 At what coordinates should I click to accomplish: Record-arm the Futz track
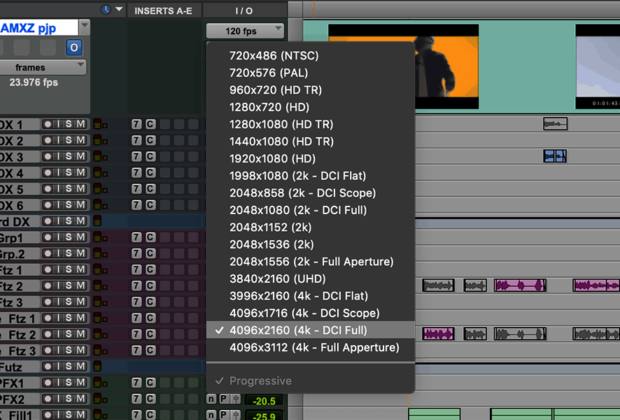pyautogui.click(x=46, y=366)
